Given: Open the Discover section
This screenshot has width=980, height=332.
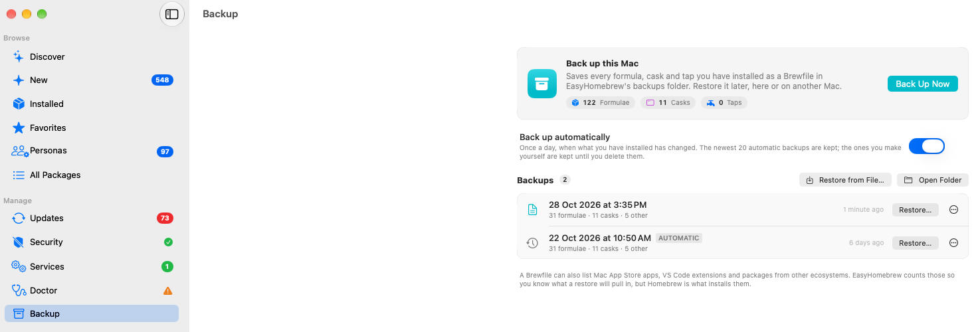Looking at the screenshot, I should (x=92, y=56).
